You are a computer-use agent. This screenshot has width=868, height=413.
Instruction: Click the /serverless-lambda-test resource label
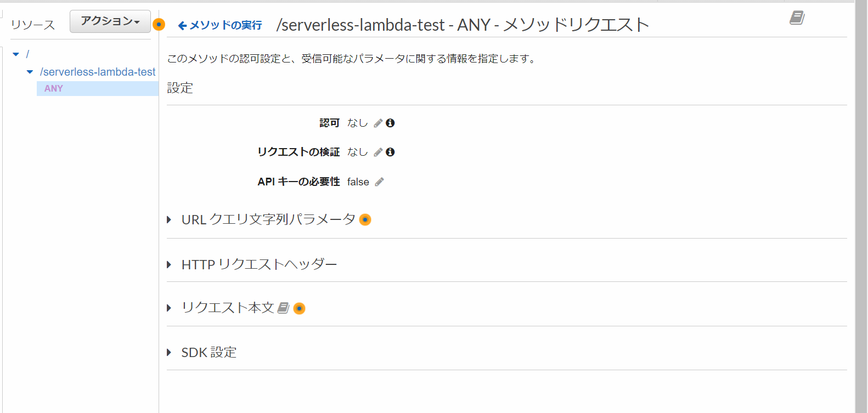point(97,72)
